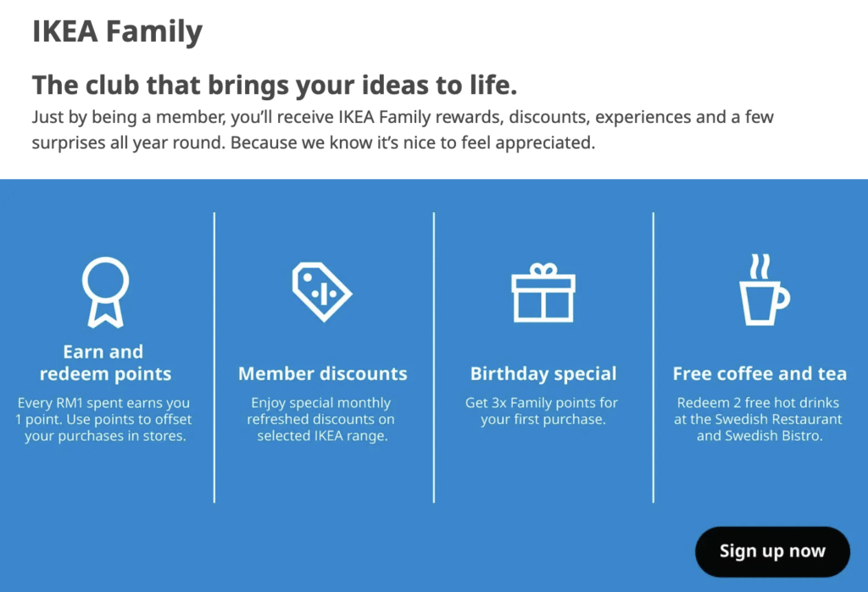Click the award ribbon points icon
This screenshot has width=868, height=592.
pos(105,291)
